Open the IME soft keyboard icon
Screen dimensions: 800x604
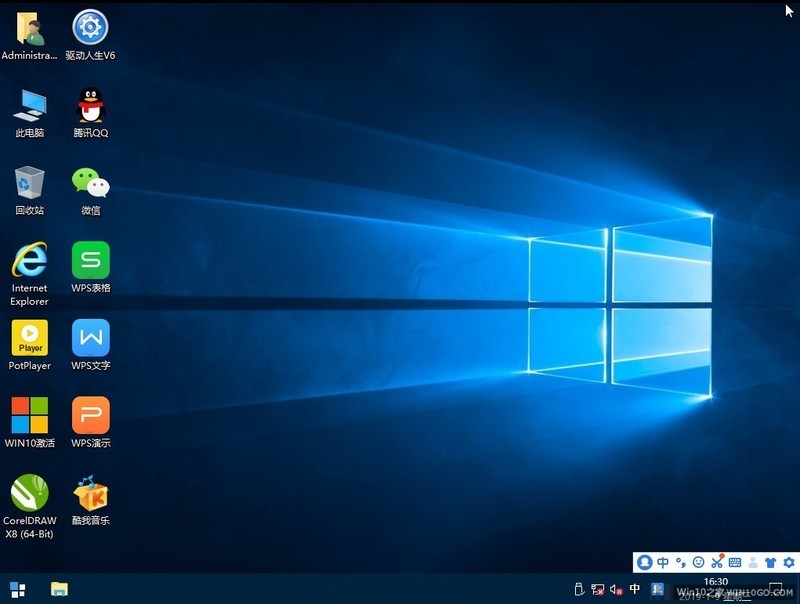[735, 563]
